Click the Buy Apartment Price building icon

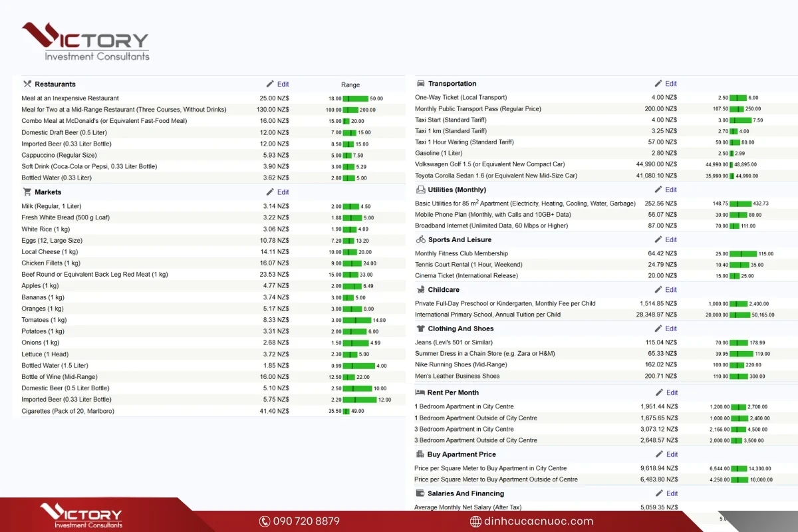(x=420, y=454)
